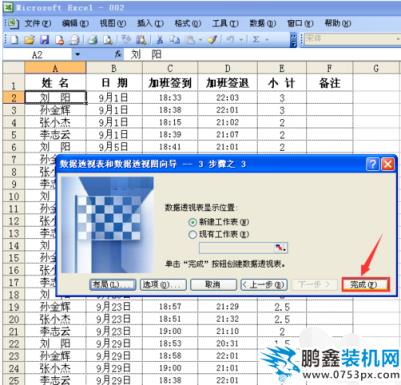Select the 新建工作表 radio option
The width and height of the screenshot is (401, 385).
coord(192,222)
